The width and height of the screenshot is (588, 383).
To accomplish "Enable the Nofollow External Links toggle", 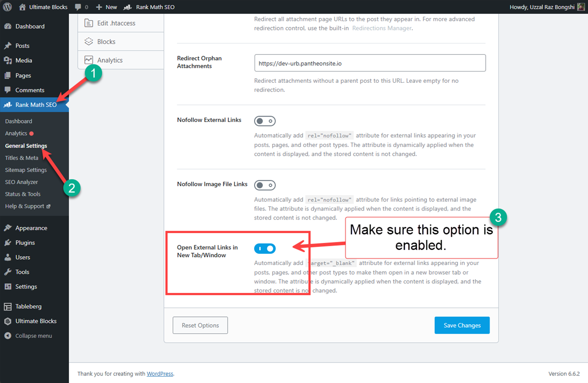I will pyautogui.click(x=265, y=121).
